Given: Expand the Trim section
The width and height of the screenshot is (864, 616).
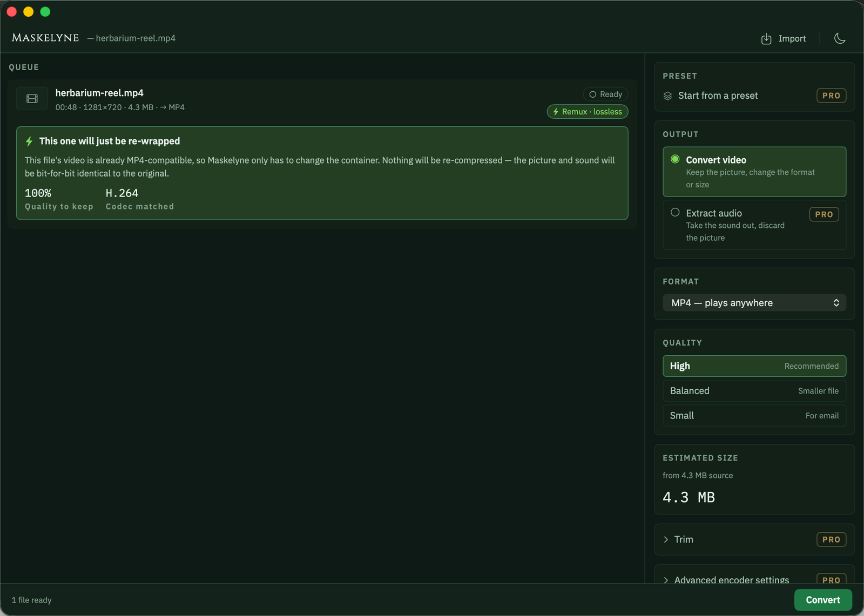Looking at the screenshot, I should tap(754, 539).
